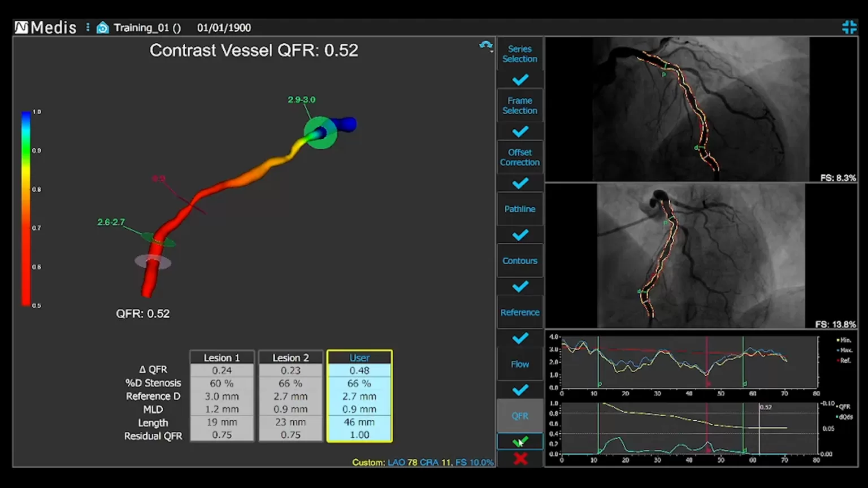Go to the Frame Selection step
This screenshot has width=868, height=488.
(x=520, y=106)
